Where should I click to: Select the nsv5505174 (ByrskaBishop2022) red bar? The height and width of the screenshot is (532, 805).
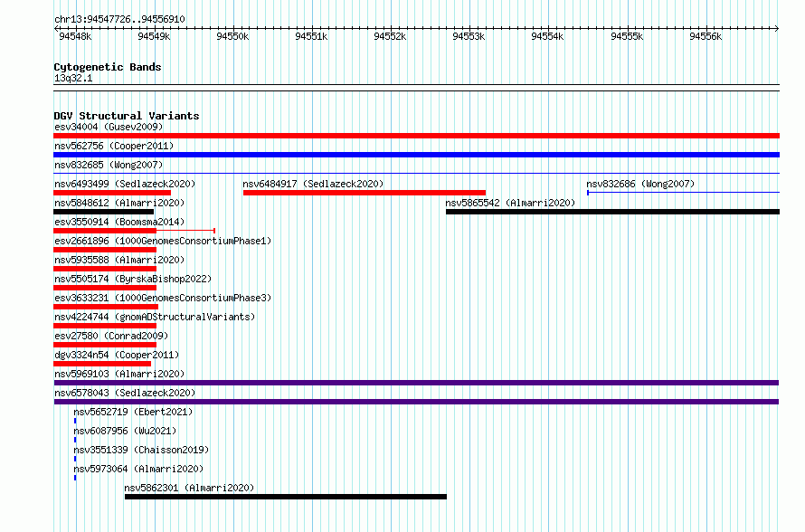point(105,288)
